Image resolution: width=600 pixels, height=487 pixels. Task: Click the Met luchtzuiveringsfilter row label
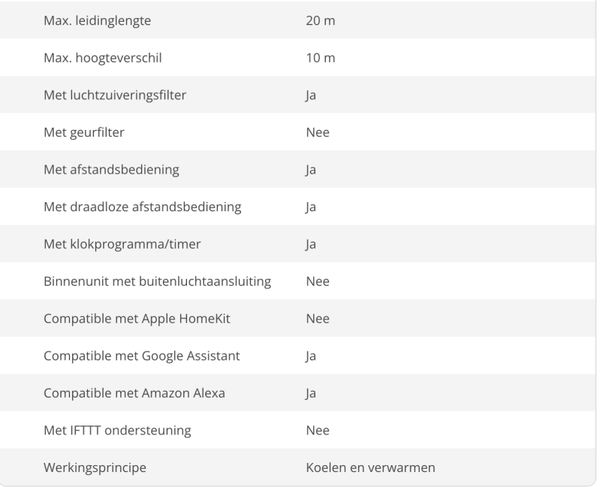point(115,95)
